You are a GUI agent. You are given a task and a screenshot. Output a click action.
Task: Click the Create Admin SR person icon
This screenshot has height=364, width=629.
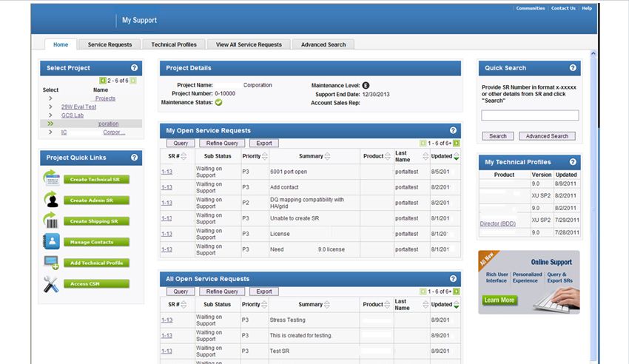click(51, 200)
